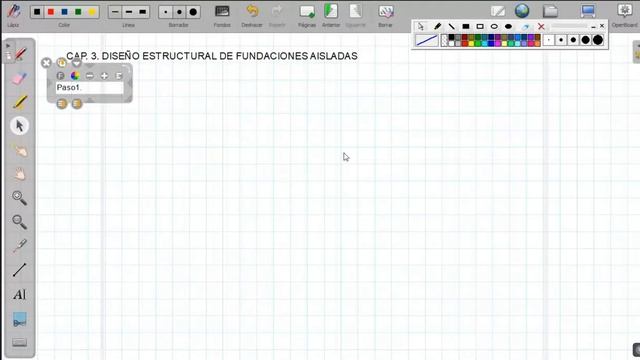Select arrow cursor in floating drawing palette

(420, 27)
